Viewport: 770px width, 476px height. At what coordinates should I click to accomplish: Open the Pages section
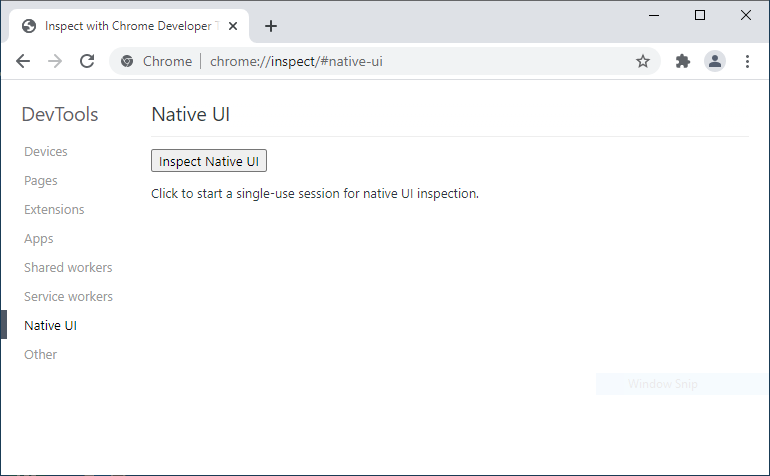click(41, 181)
